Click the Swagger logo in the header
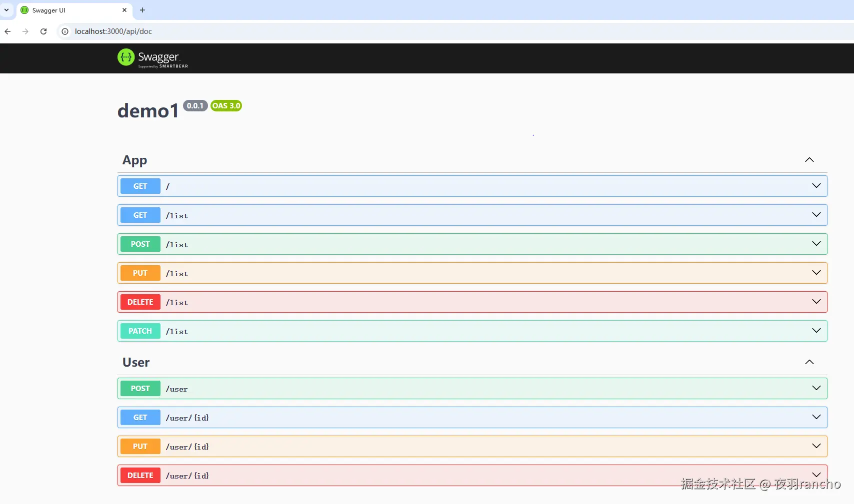The height and width of the screenshot is (504, 854). pyautogui.click(x=152, y=58)
